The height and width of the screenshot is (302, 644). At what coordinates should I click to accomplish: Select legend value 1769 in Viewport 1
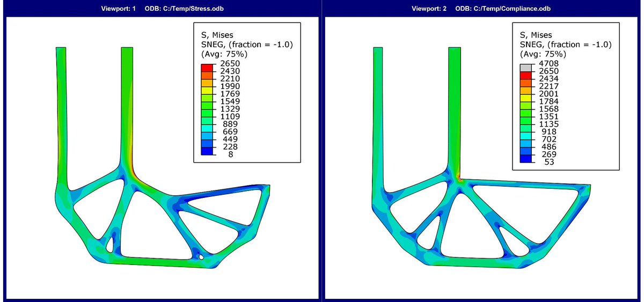tap(229, 94)
